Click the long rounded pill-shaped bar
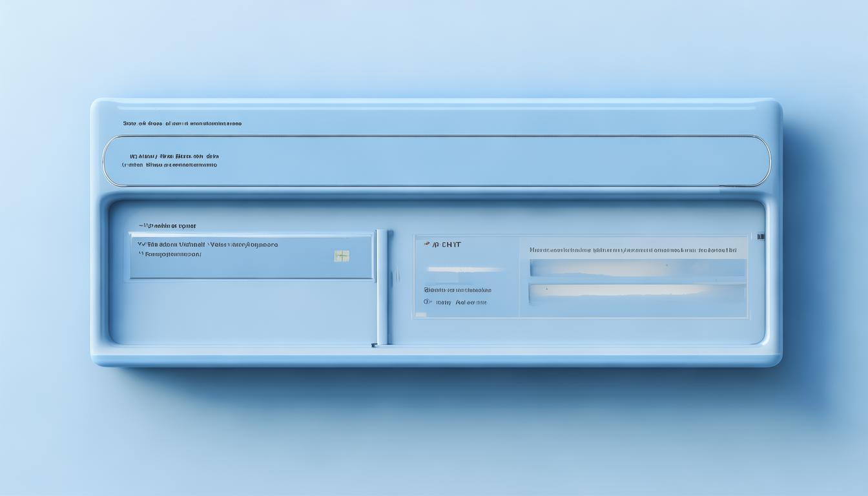The height and width of the screenshot is (496, 868). click(x=437, y=161)
